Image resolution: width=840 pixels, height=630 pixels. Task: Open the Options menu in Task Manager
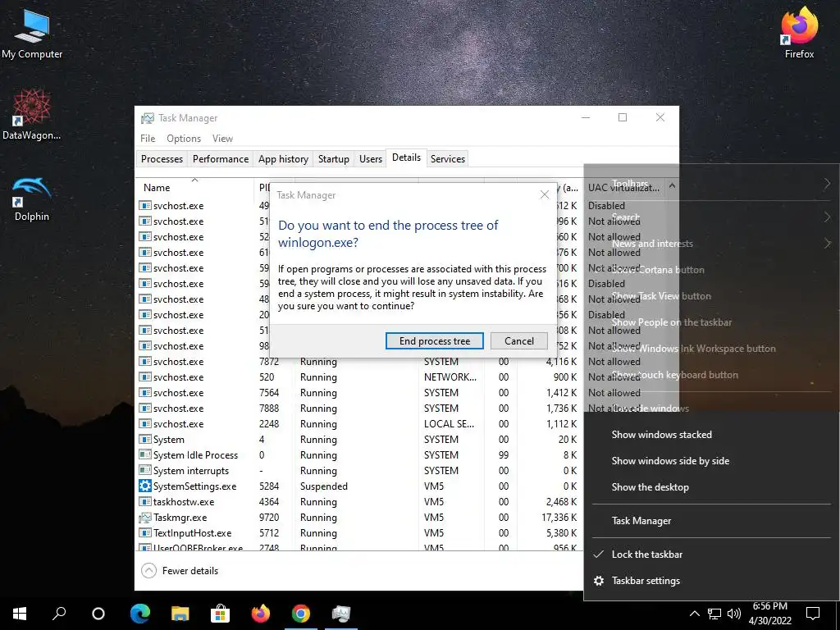(x=184, y=138)
